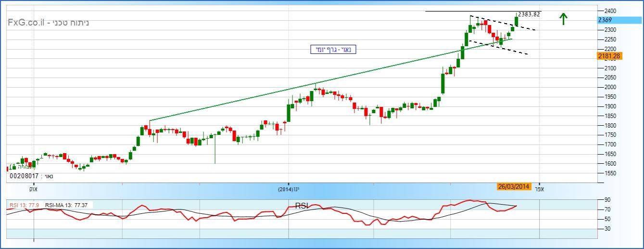Image resolution: width=644 pixels, height=249 pixels.
Task: Click the 2400 tick on price axis
Action: coord(608,11)
